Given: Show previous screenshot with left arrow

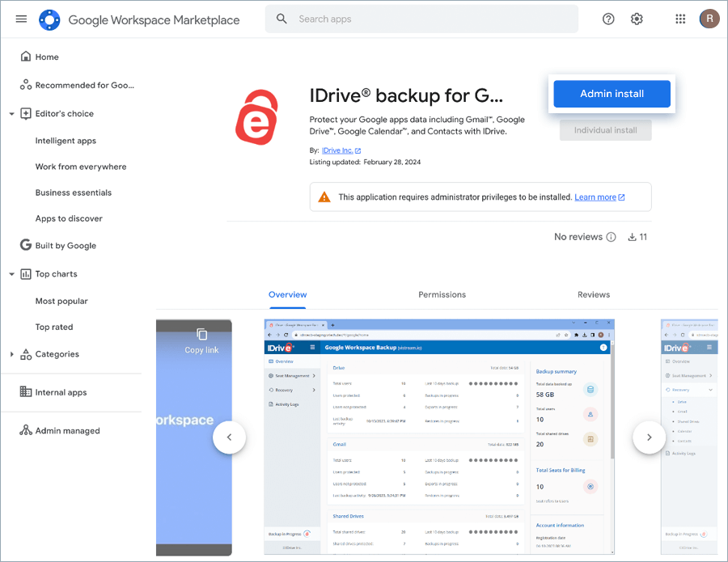Looking at the screenshot, I should point(230,437).
